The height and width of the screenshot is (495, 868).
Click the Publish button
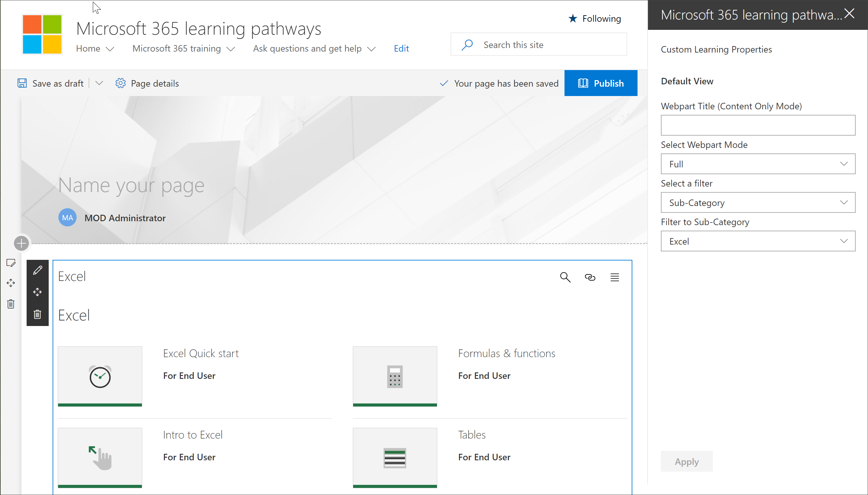pyautogui.click(x=601, y=83)
